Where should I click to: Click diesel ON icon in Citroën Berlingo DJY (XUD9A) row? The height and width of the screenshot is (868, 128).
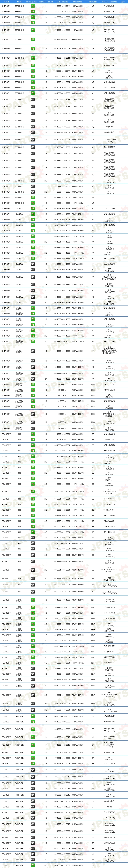coord(33,147)
